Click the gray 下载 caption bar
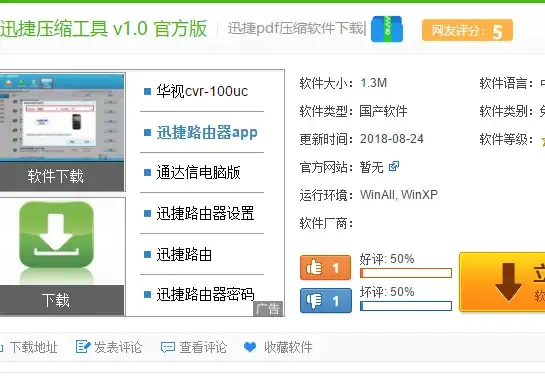Viewport: 545px width, 376px height. click(x=62, y=300)
